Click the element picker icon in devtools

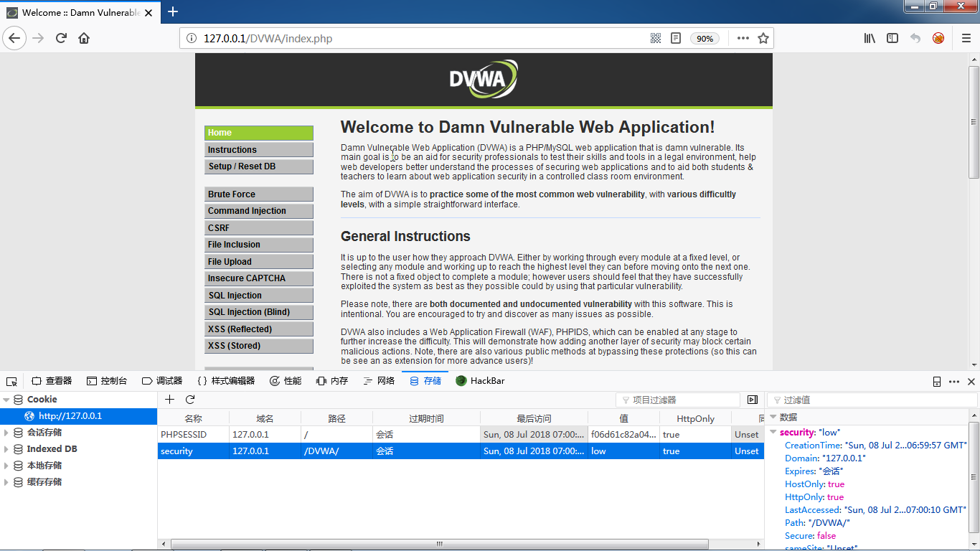11,382
